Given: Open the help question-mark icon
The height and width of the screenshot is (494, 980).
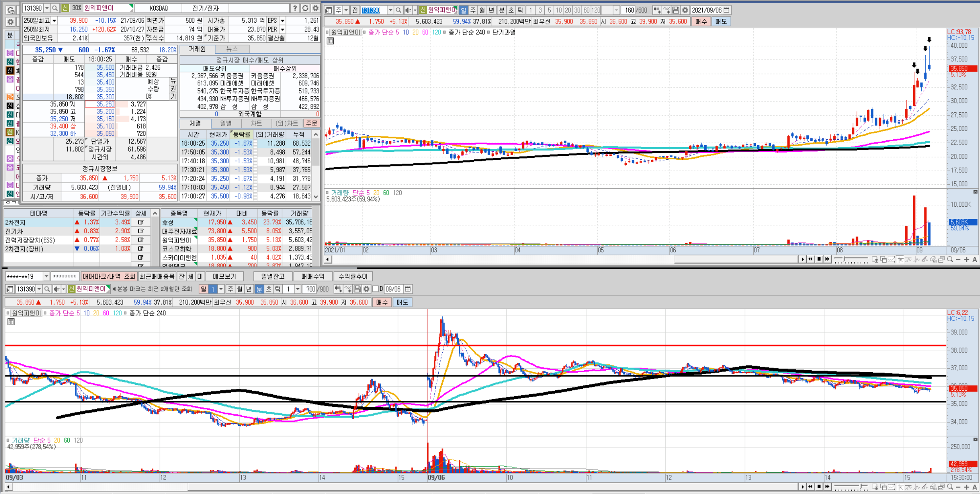Looking at the screenshot, I should tap(295, 8).
